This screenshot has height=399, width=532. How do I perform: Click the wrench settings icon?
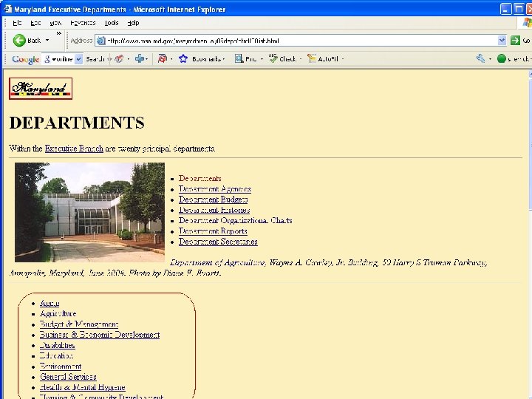click(480, 58)
